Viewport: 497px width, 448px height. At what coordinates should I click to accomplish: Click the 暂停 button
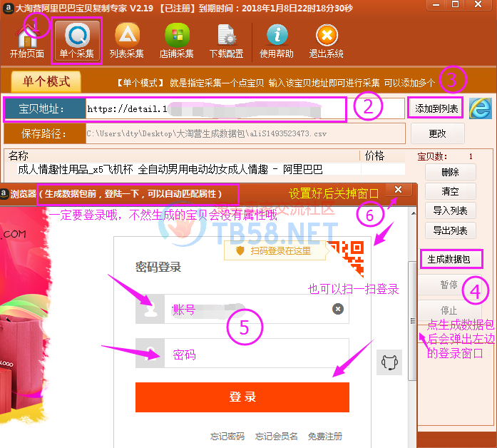tap(449, 285)
